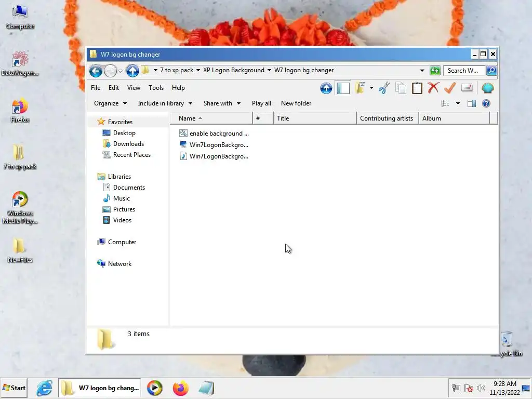Click W7 logon bg changer breadcrumb
Screen dimensions: 532x399
(303, 70)
